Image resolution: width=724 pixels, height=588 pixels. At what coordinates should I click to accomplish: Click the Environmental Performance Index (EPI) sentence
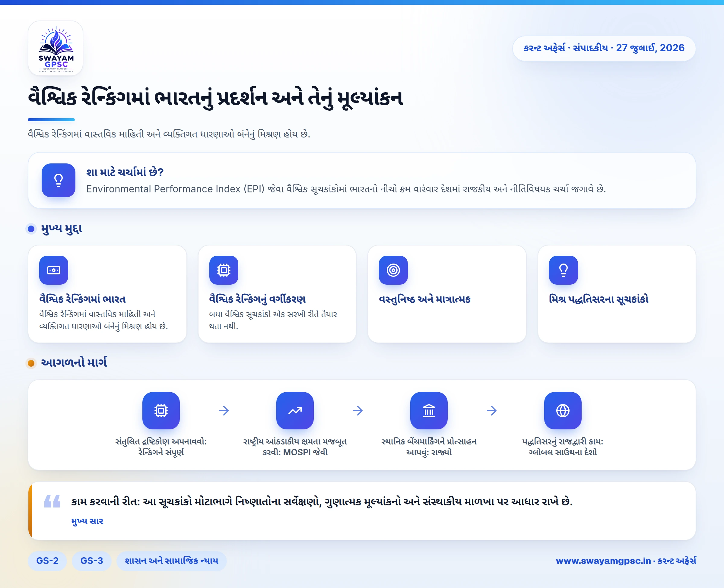click(346, 189)
